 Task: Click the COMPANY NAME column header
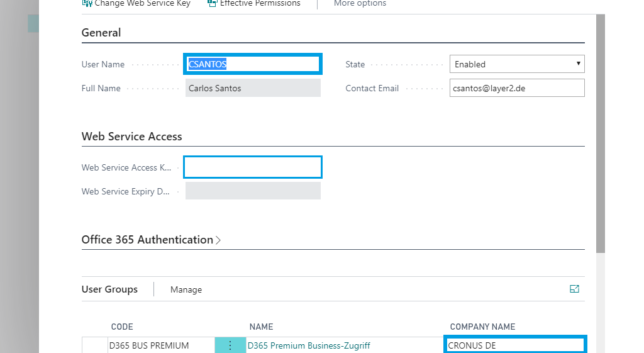pyautogui.click(x=482, y=327)
